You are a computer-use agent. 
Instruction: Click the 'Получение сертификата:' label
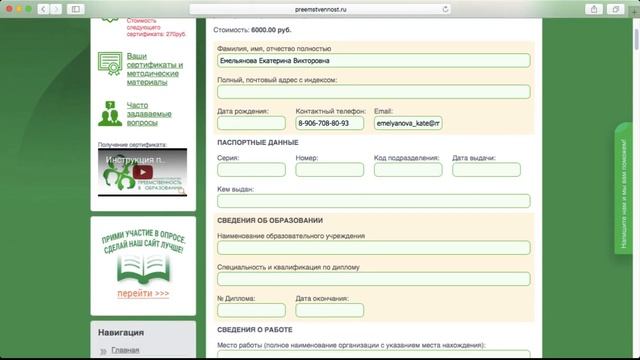pyautogui.click(x=132, y=144)
